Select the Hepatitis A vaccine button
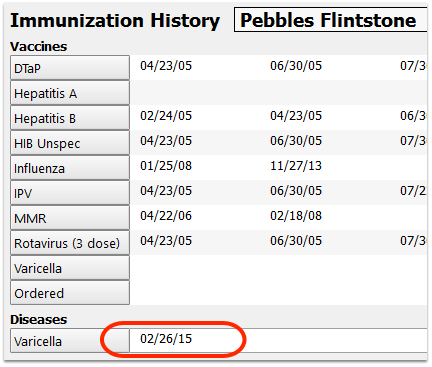This screenshot has width=432, height=367. coord(70,93)
